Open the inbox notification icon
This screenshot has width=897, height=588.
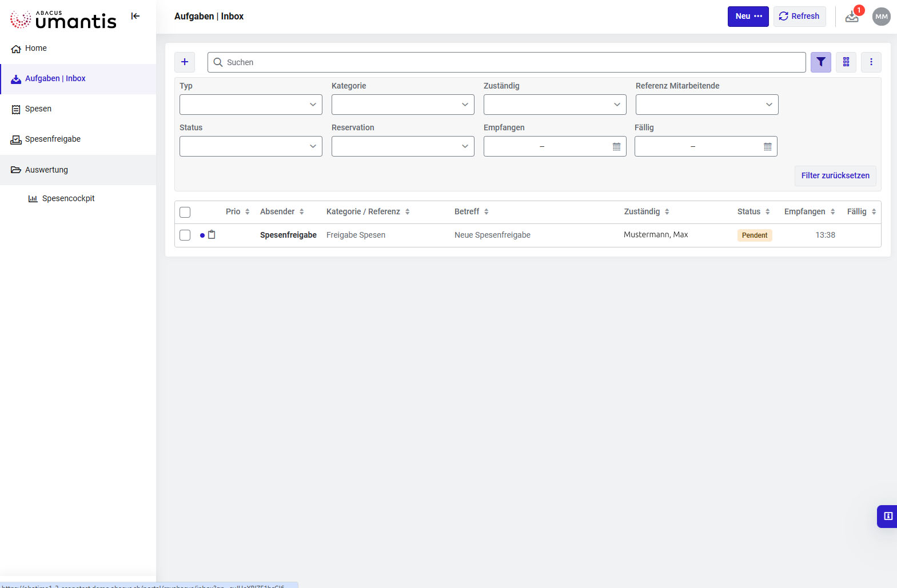coord(852,17)
